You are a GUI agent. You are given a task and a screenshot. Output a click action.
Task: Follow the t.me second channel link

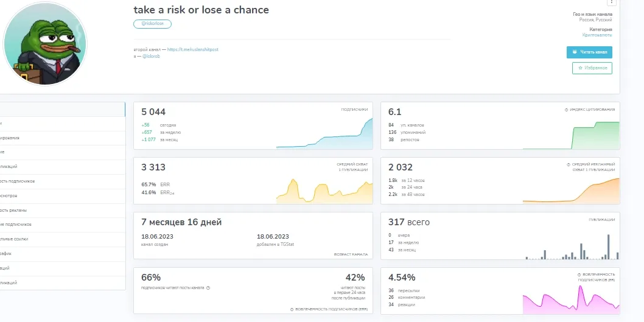coord(192,49)
